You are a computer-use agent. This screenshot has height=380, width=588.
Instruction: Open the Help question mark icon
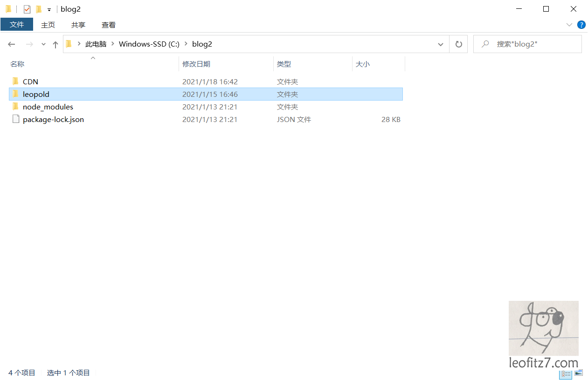point(581,25)
